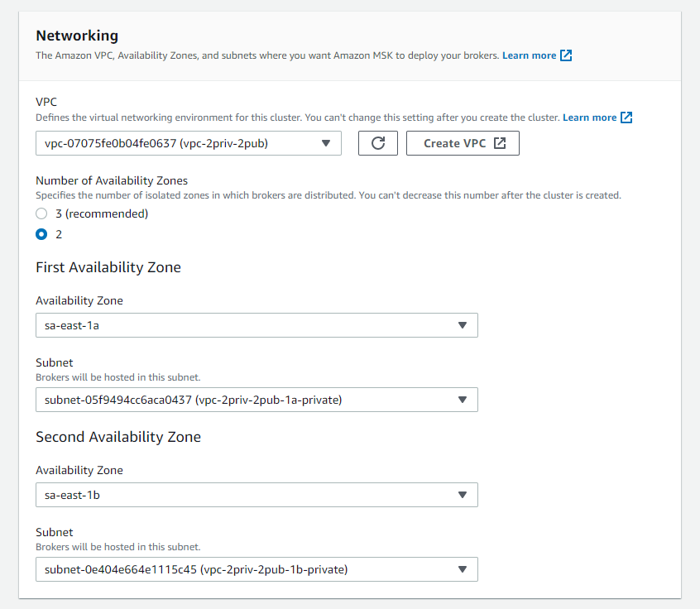
Task: Open the VPC selection dropdown
Action: click(x=189, y=143)
